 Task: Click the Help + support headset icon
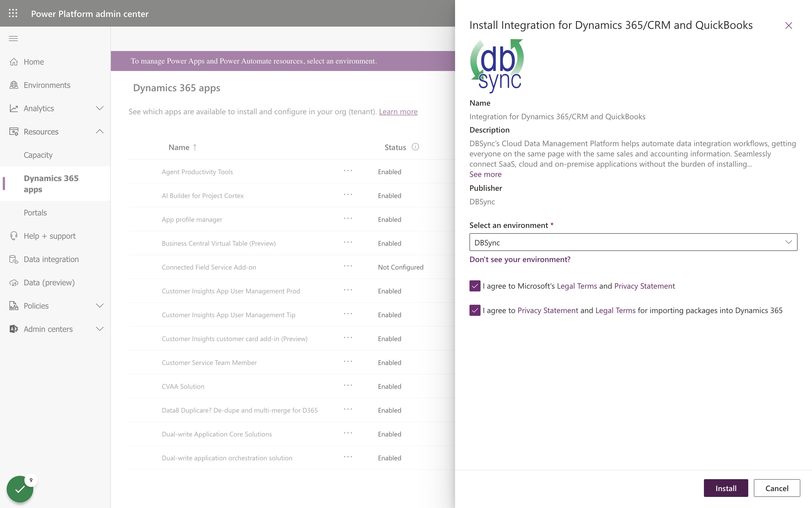pos(14,236)
